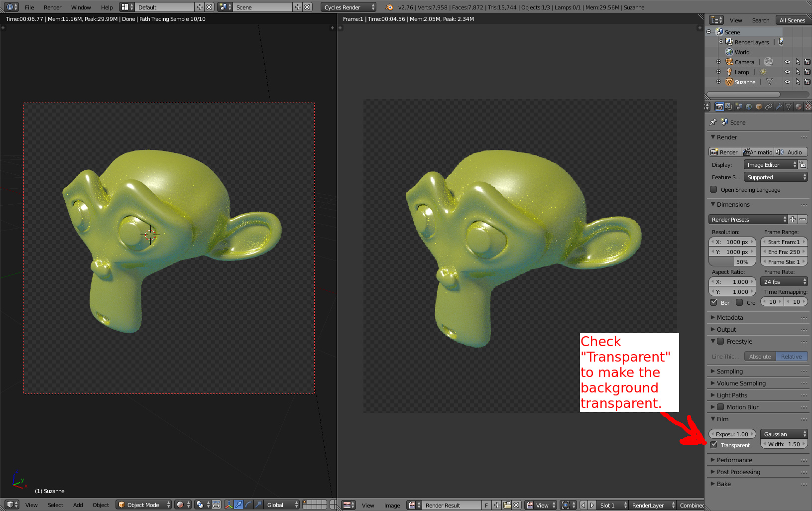Click the Render button
812x511 pixels.
tap(724, 152)
